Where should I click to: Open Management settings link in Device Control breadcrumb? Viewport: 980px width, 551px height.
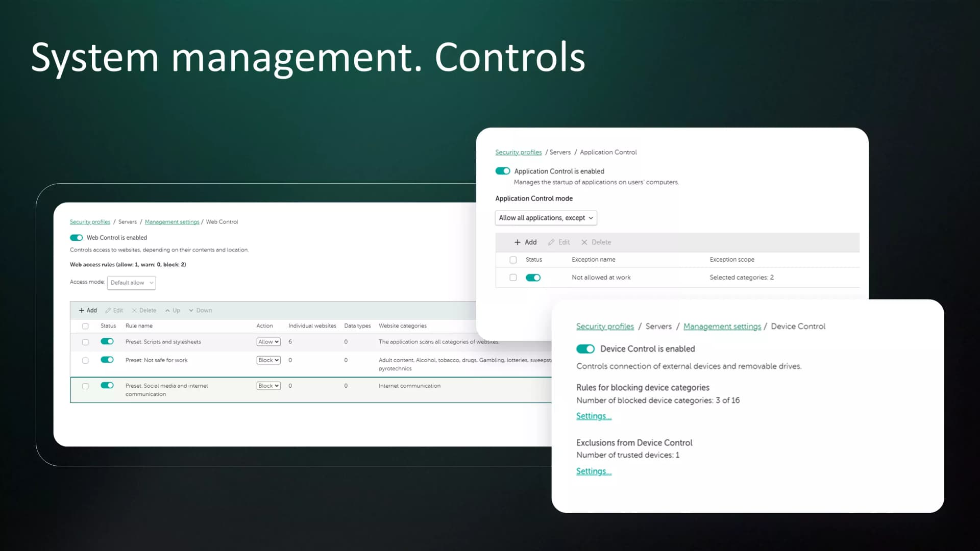pos(722,327)
